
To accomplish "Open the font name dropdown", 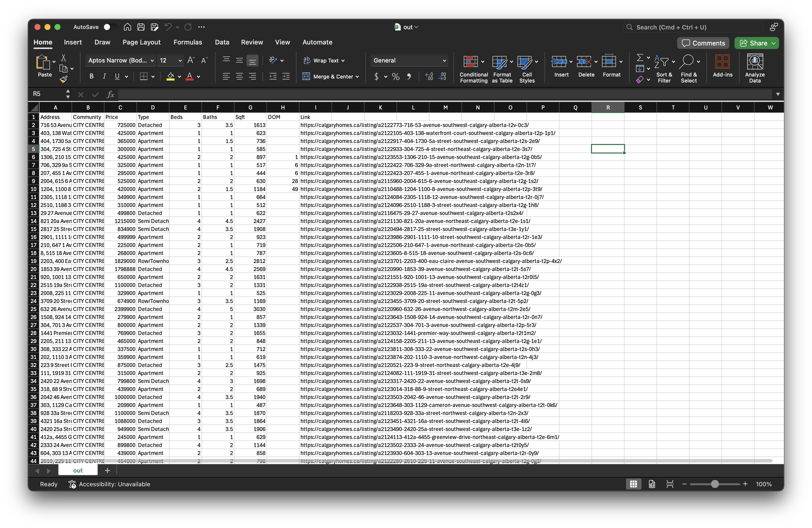I will [152, 61].
